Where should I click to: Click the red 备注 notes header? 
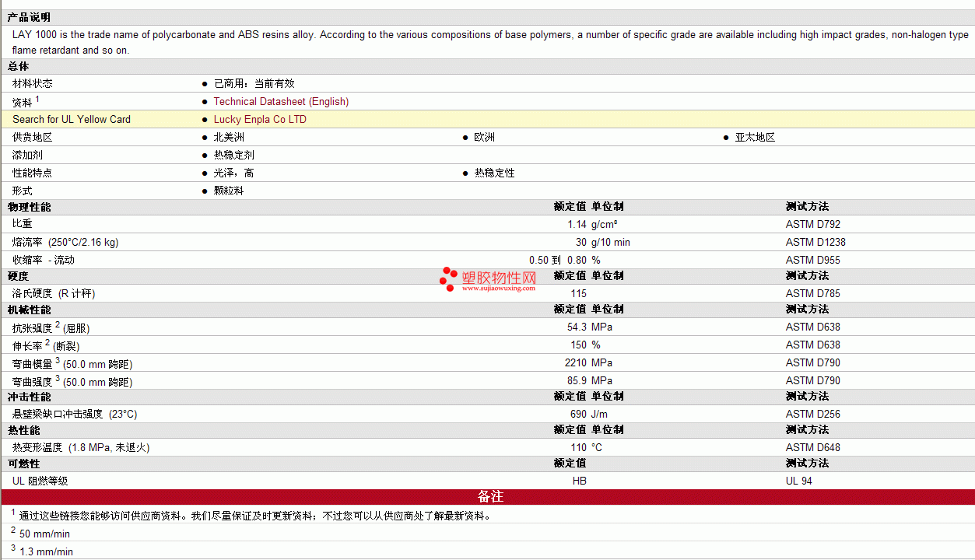point(488,497)
